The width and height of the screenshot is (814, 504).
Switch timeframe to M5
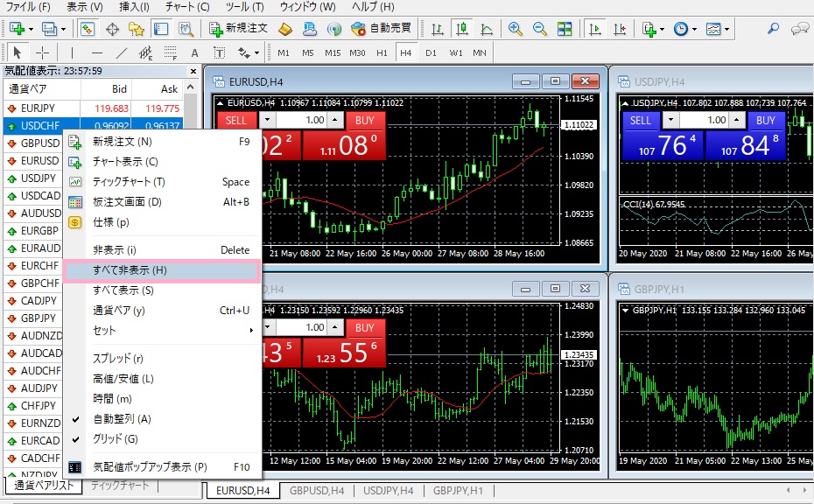coord(308,52)
